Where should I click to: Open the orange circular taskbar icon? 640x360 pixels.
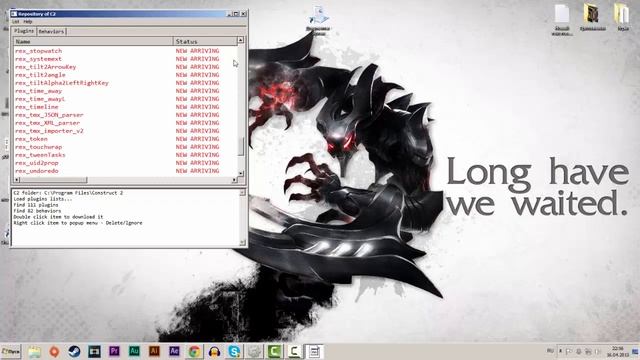(54, 351)
